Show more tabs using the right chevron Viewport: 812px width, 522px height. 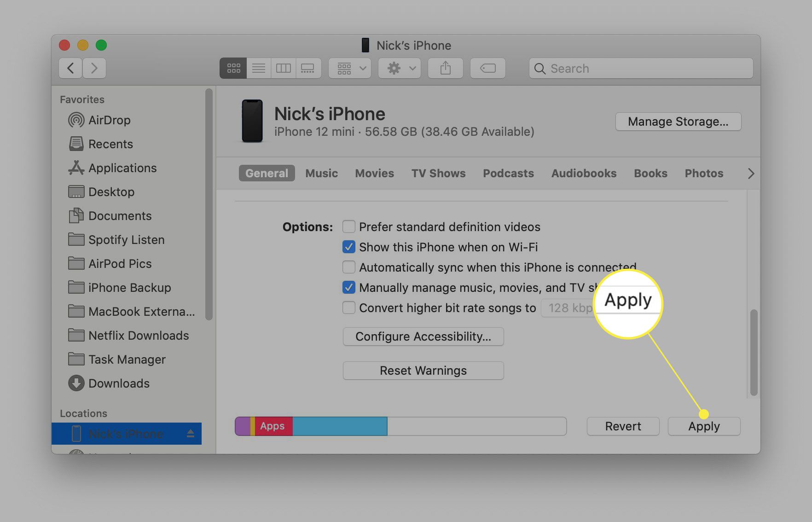(x=751, y=174)
